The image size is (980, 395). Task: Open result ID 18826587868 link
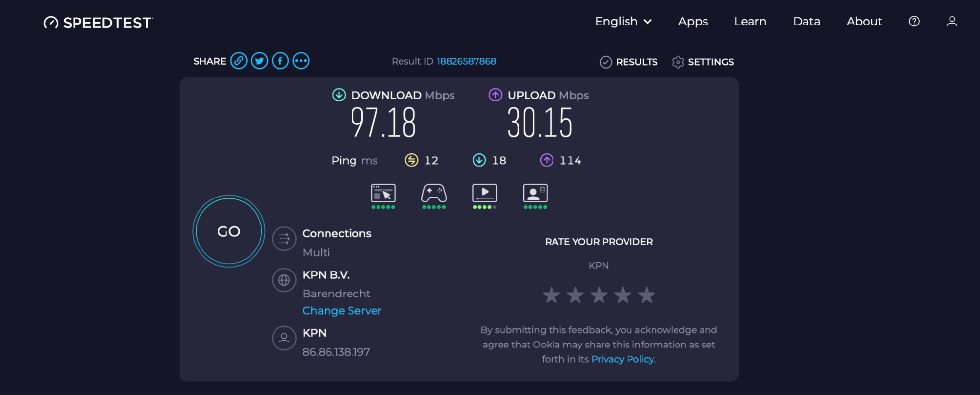click(466, 61)
